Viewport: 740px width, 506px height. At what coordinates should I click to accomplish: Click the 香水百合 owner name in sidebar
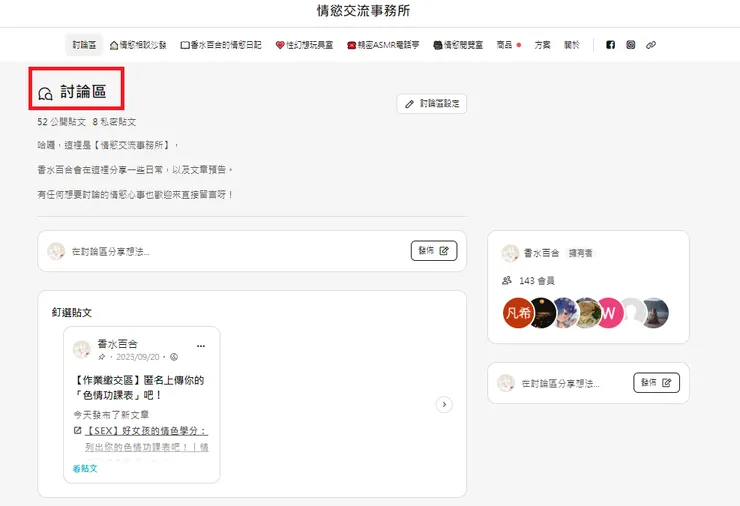(541, 253)
